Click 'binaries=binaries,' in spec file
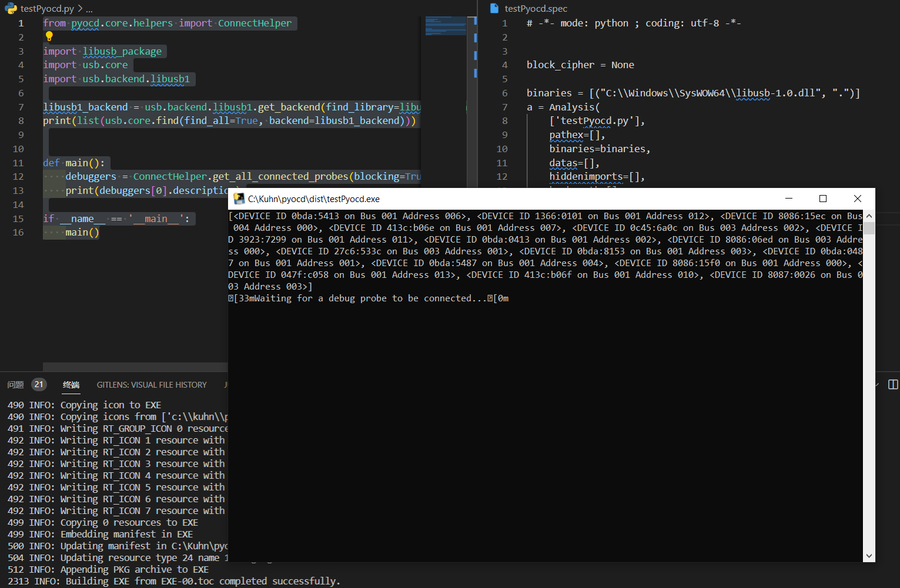 click(600, 149)
